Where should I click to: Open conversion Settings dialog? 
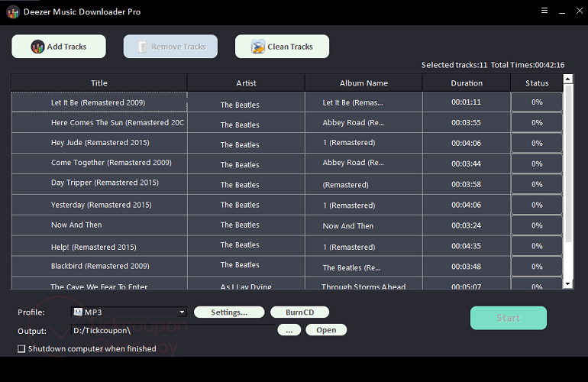tap(229, 312)
